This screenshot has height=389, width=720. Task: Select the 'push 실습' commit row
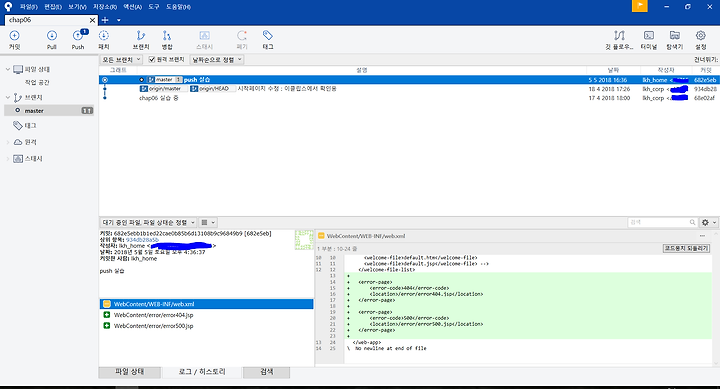[x=409, y=80]
